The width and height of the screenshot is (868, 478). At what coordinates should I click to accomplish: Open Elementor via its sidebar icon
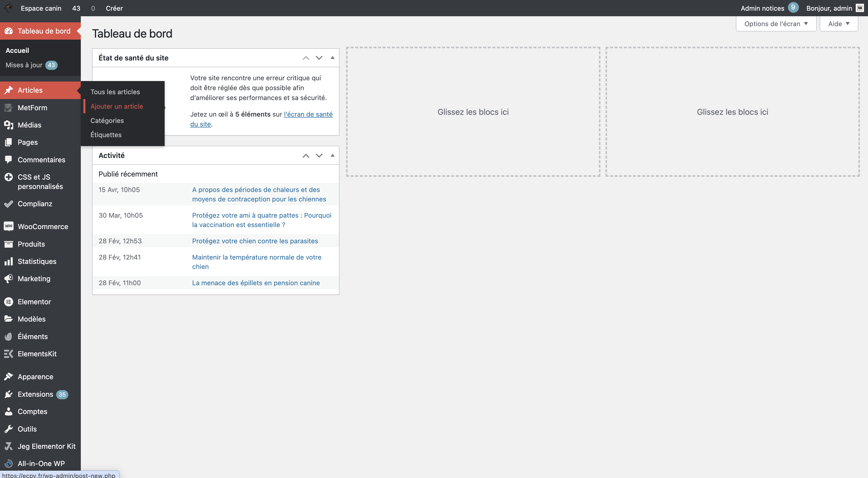(x=8, y=302)
